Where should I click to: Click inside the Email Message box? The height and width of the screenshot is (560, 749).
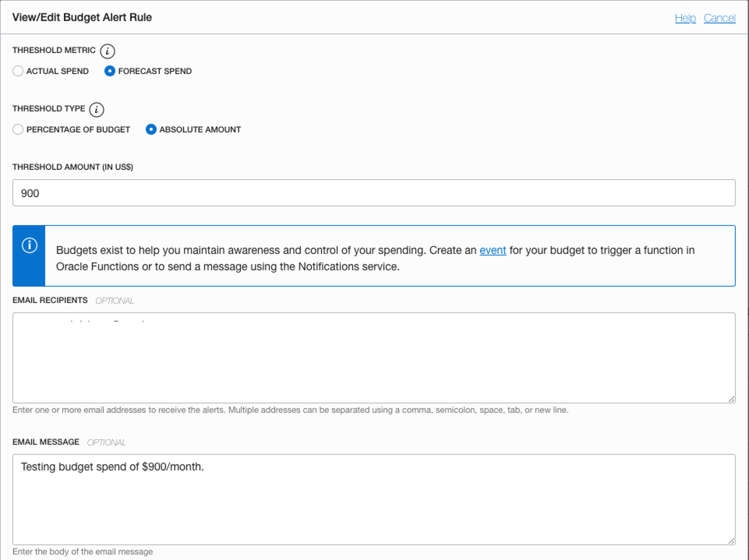[374, 498]
